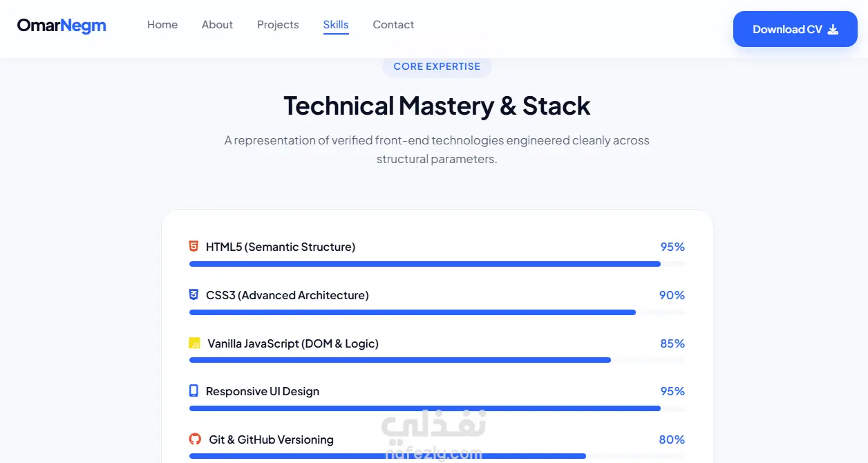
Task: Click the "HTML5 (Semantic Structure)" label
Action: click(281, 247)
